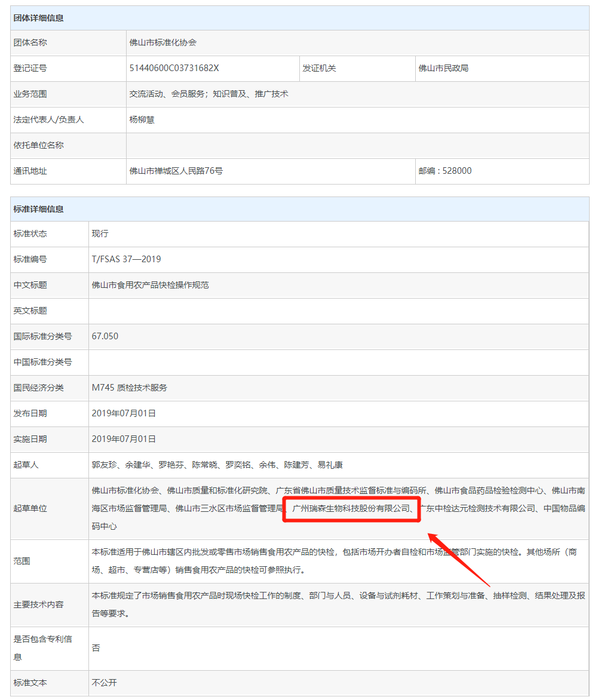
Task: Click the legal representative name 杨柳慧
Action: coord(142,119)
